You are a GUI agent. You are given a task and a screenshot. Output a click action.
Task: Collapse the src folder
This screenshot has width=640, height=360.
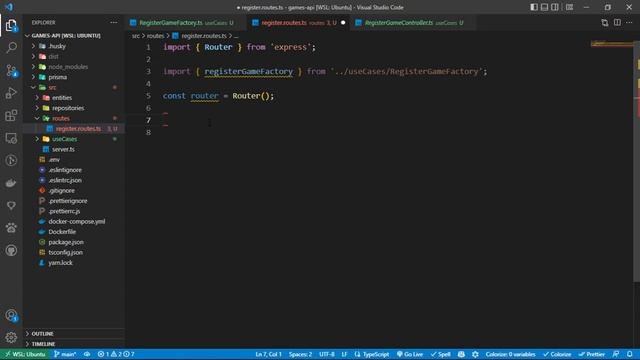74,87
